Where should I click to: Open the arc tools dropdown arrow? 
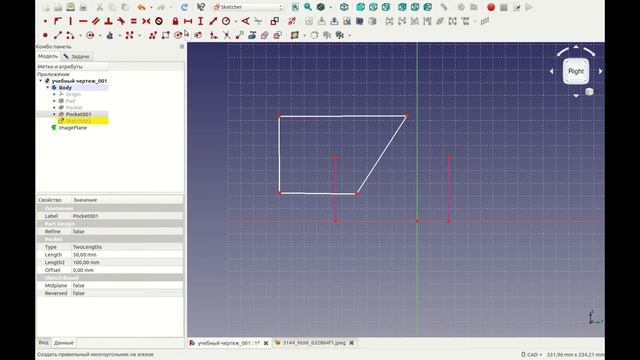[80, 36]
